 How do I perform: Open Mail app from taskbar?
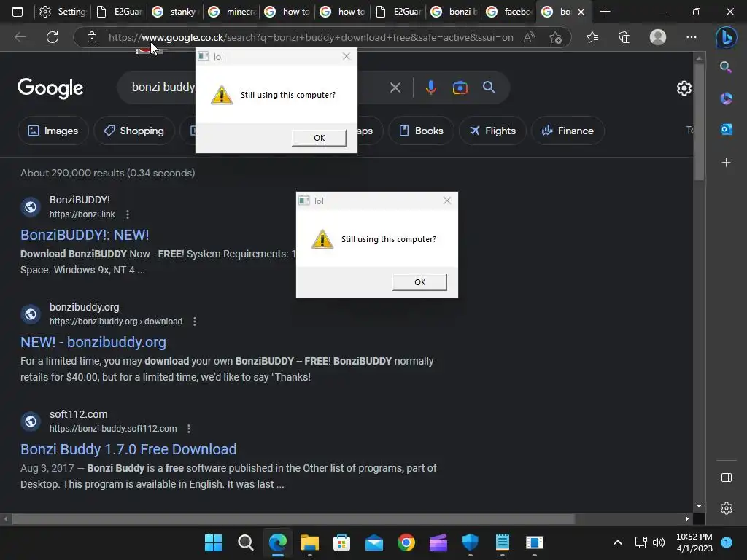point(374,542)
